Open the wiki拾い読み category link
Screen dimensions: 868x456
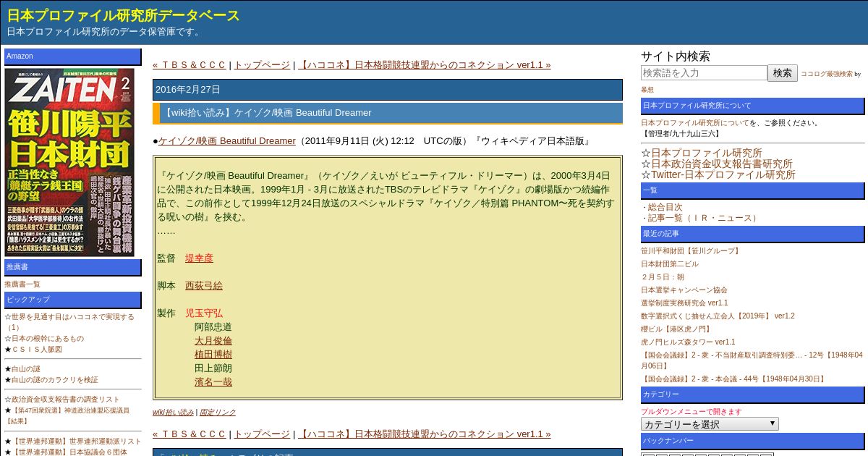[173, 413]
